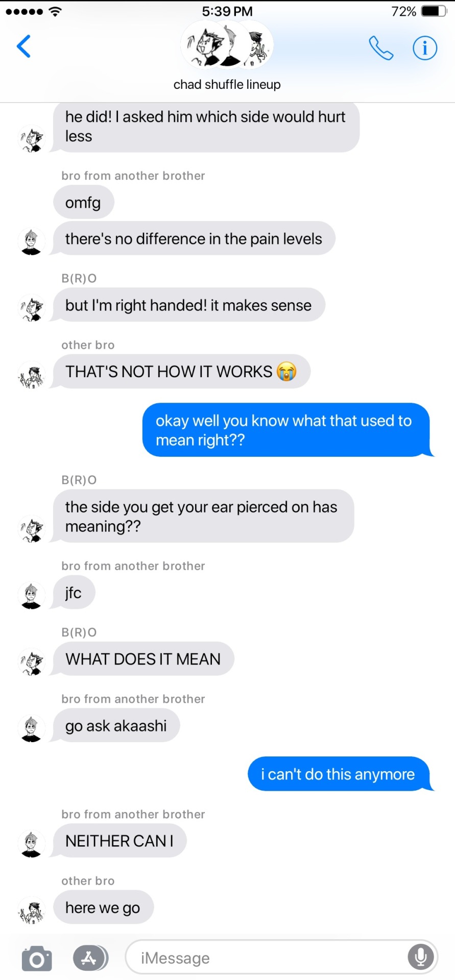Open the group avatar cluster at the top
455x980 pixels.
click(x=227, y=45)
